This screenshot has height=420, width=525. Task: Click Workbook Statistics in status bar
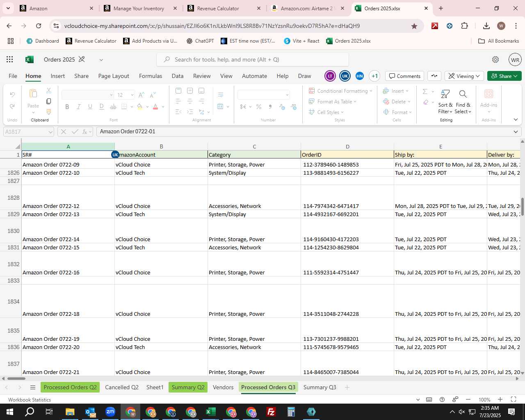[x=30, y=399]
